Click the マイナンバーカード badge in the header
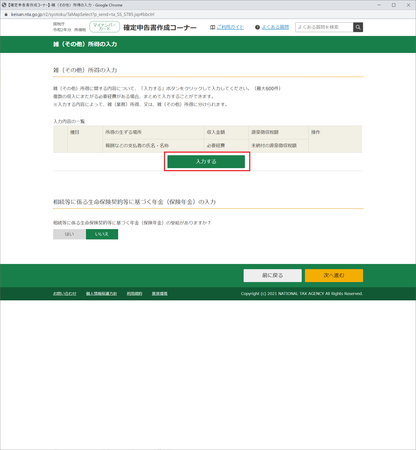Screen dimensions: 416x450 [x=104, y=27]
